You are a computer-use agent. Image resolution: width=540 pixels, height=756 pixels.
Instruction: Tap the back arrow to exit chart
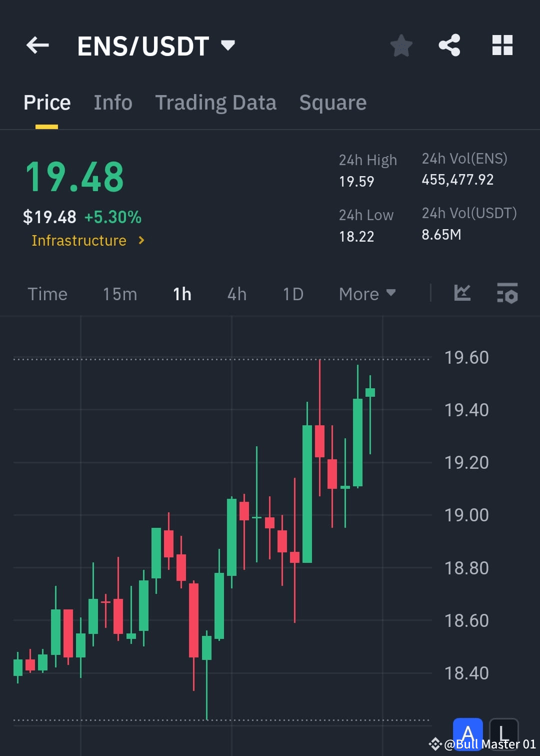point(36,45)
